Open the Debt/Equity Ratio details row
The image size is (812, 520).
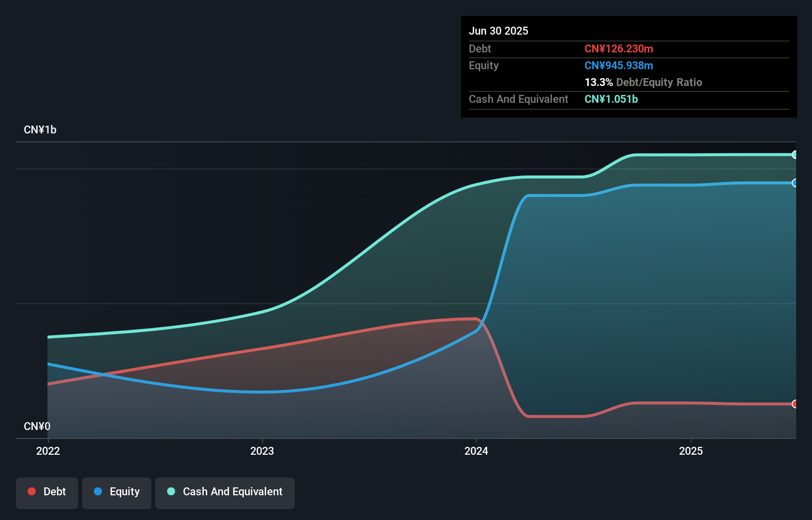(643, 83)
